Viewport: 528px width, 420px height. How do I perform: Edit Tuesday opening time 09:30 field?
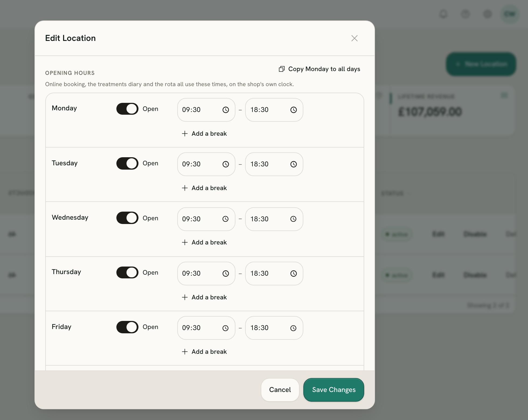206,164
